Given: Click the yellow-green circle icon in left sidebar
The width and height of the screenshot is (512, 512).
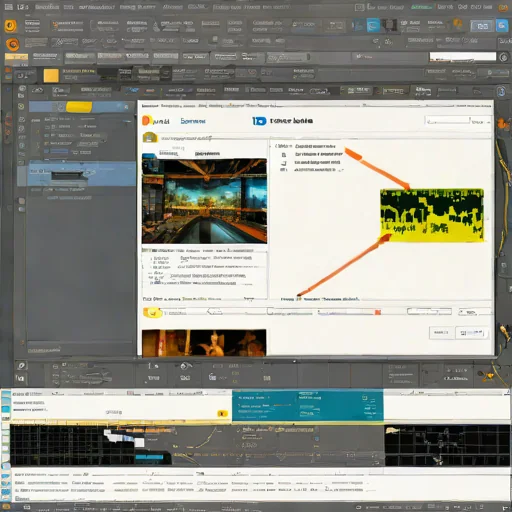Looking at the screenshot, I should pyautogui.click(x=21, y=106).
